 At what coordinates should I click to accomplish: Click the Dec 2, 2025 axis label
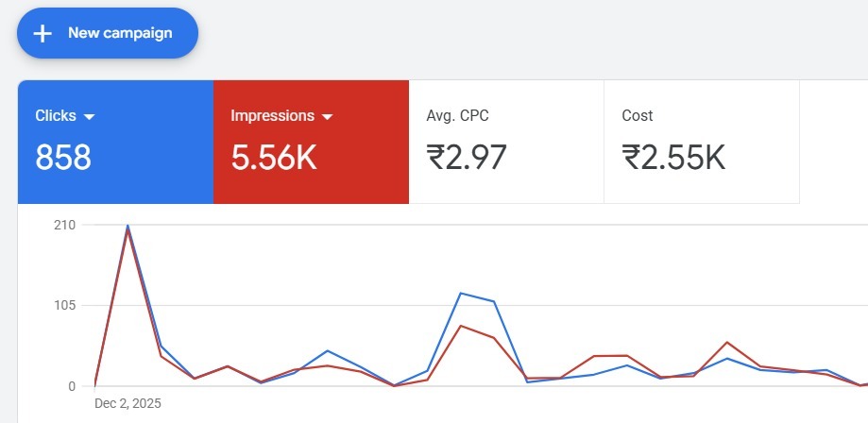128,403
